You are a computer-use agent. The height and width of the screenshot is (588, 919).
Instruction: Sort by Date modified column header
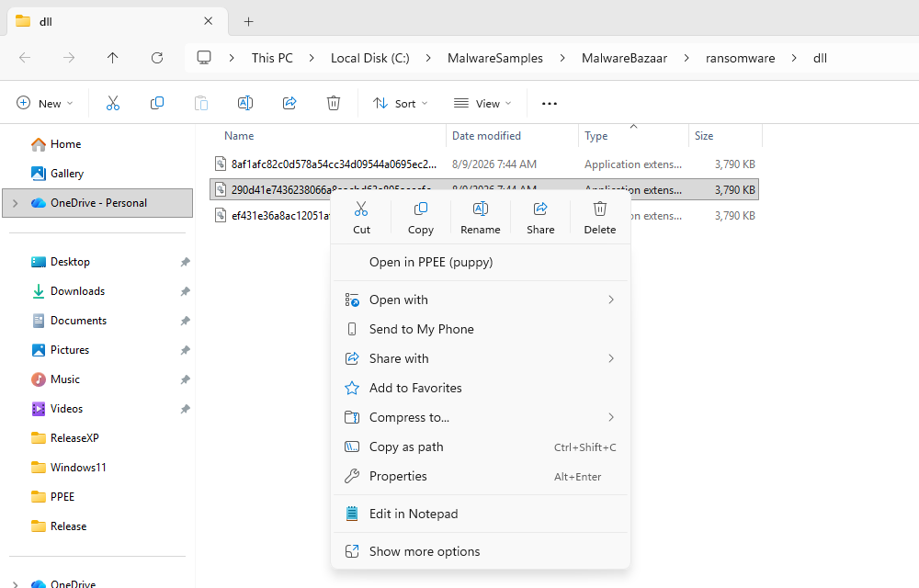pos(486,136)
